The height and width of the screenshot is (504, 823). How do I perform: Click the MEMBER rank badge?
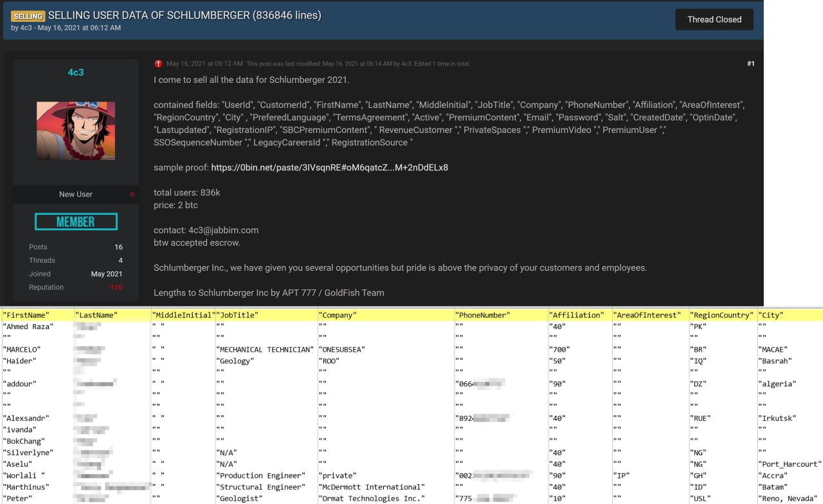pyautogui.click(x=76, y=222)
